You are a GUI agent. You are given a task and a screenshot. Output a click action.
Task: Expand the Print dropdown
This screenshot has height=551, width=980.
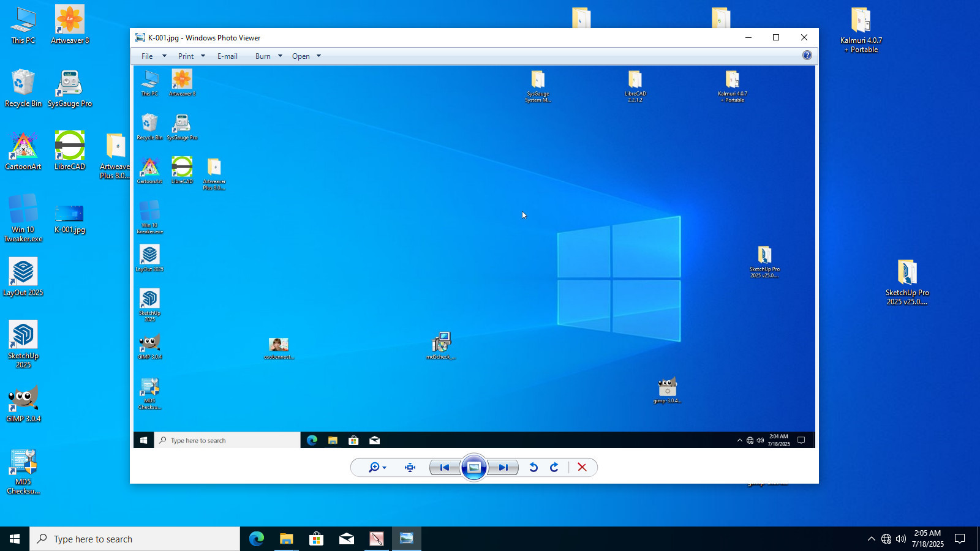click(192, 56)
